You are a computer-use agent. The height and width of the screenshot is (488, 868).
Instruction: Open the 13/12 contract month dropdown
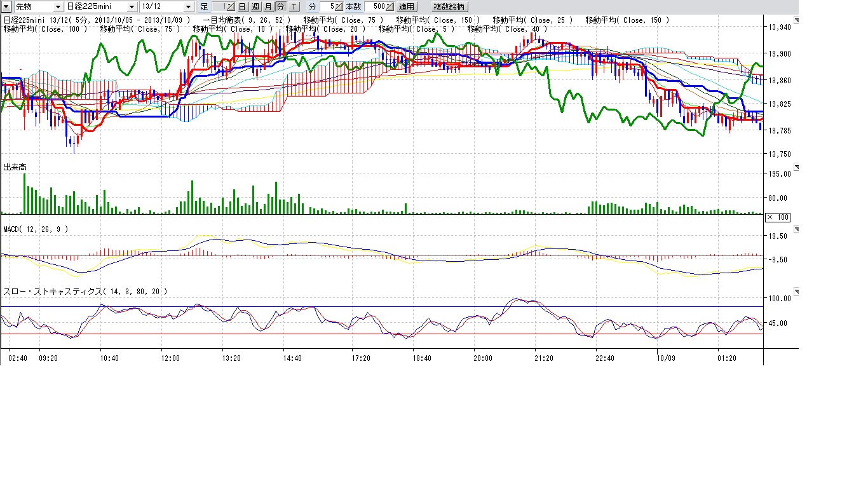click(x=188, y=6)
